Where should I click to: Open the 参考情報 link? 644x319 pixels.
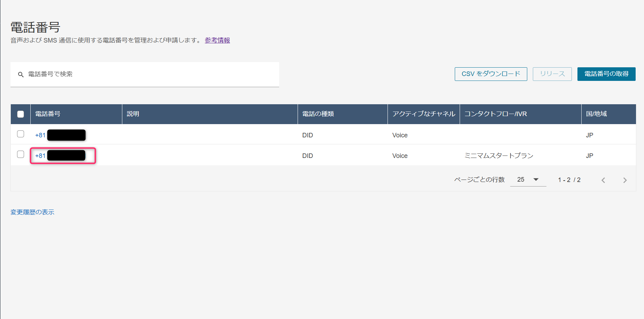pos(217,40)
